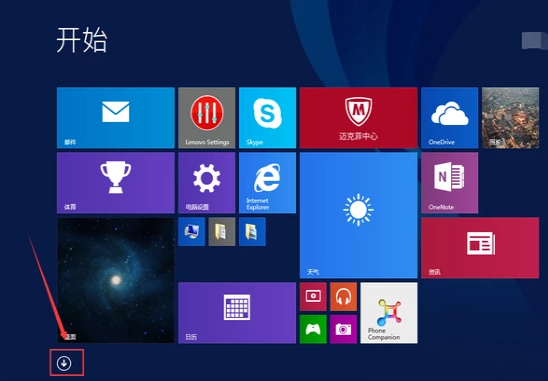The image size is (548, 381).
Task: Launch the Phone Companion tile
Action: point(389,313)
